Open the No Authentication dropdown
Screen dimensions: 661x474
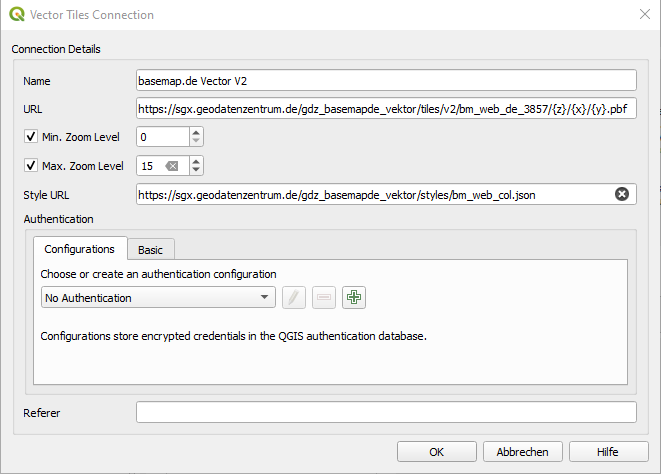click(x=158, y=297)
